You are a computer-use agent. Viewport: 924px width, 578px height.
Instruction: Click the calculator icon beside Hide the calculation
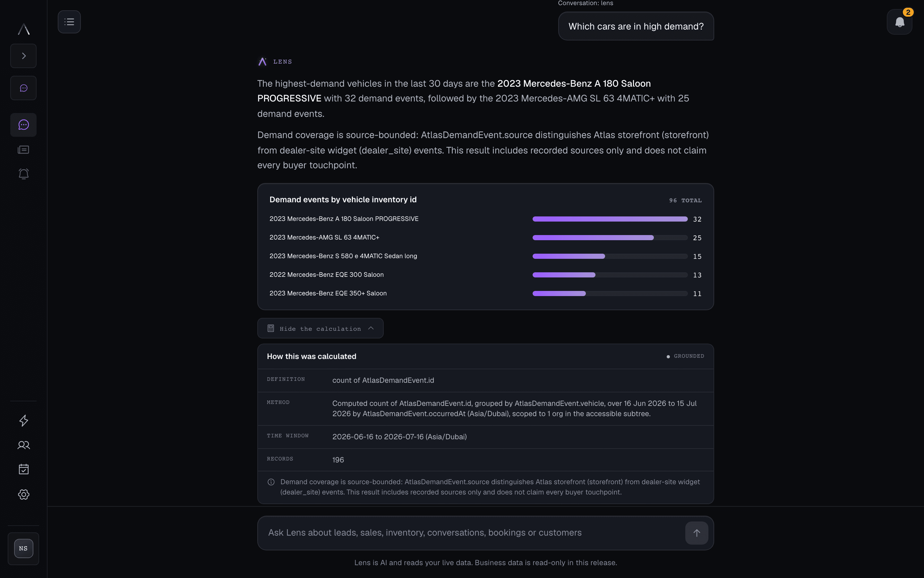271,328
